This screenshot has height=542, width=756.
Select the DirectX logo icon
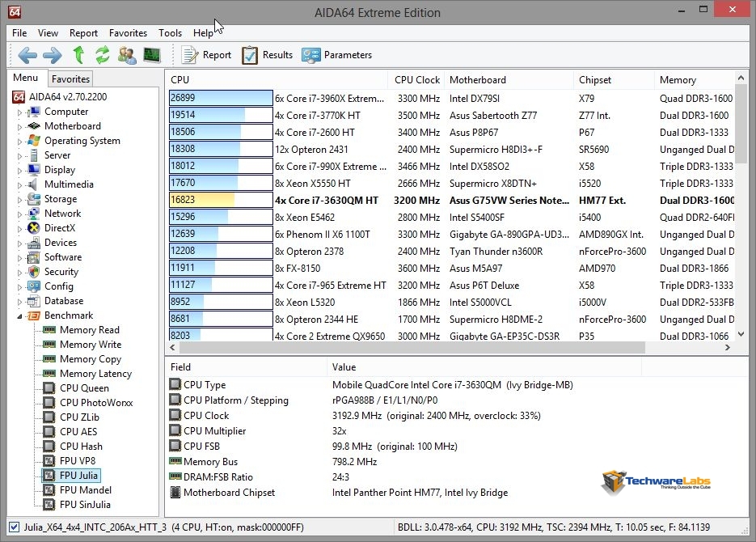(34, 228)
